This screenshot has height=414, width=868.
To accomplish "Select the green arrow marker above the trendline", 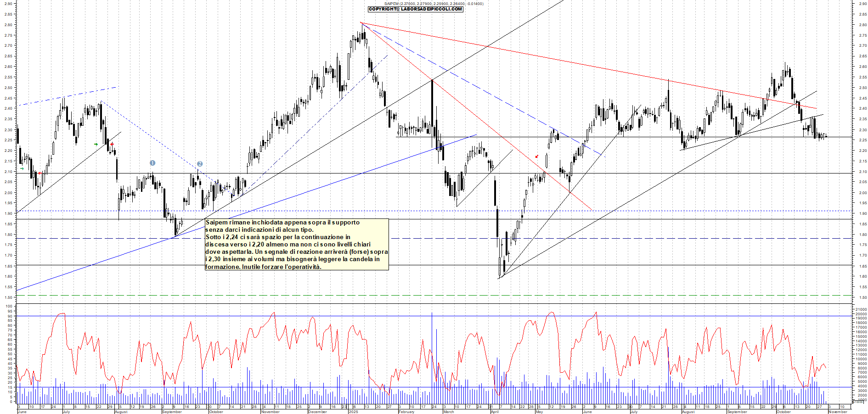I will [96, 144].
